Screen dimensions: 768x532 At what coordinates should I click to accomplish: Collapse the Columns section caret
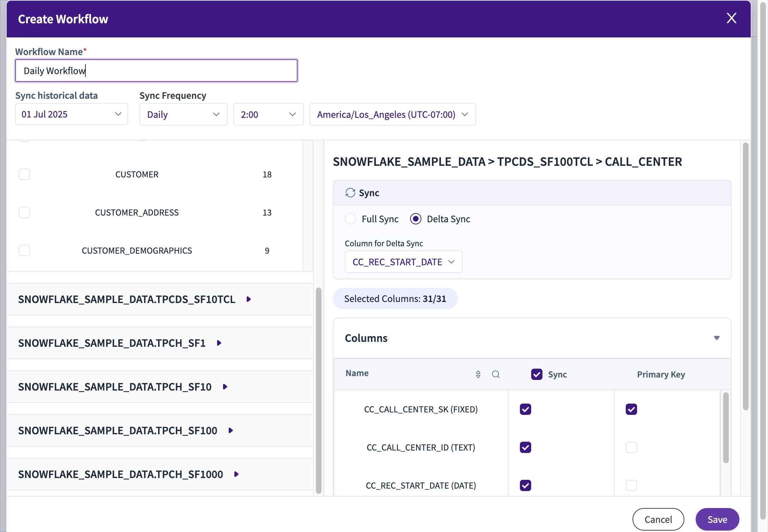point(716,338)
